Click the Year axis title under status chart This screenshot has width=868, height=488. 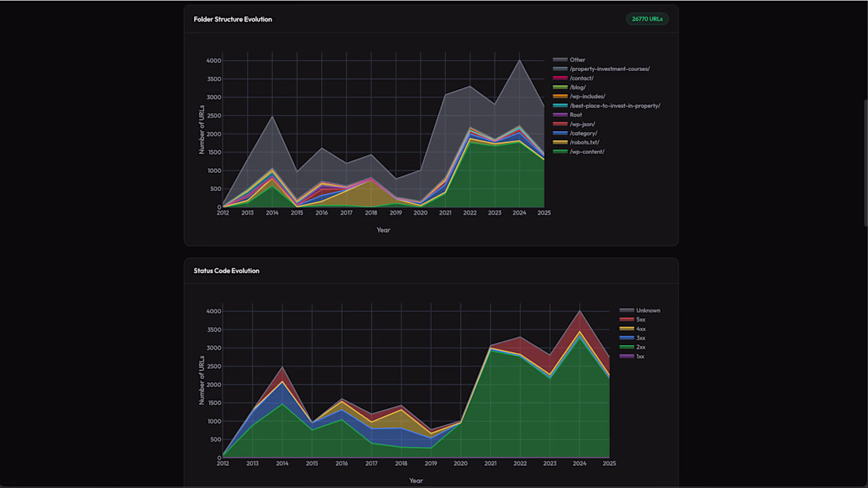coord(416,481)
